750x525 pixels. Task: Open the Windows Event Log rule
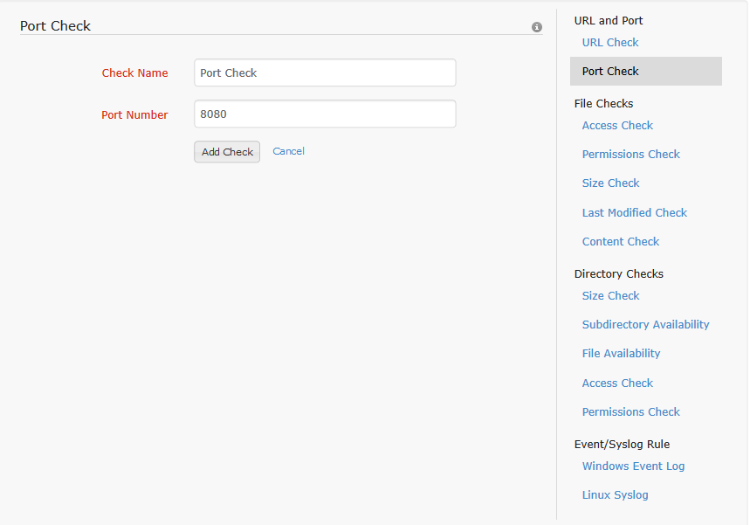[633, 466]
